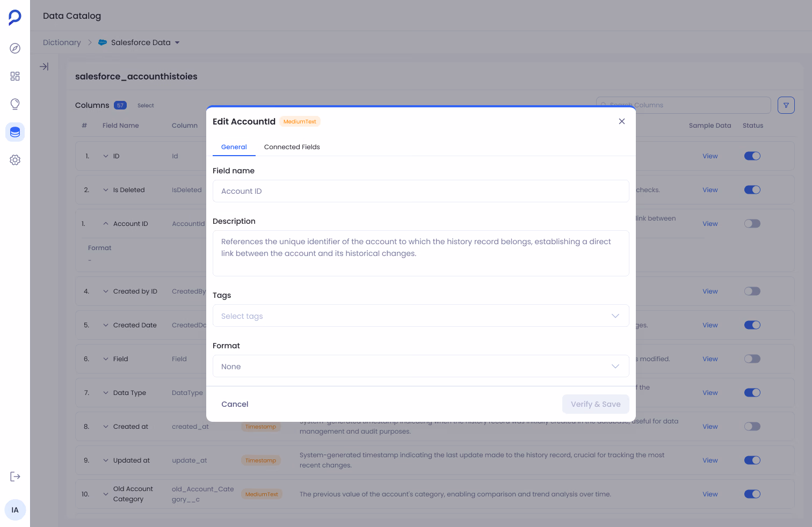This screenshot has height=527, width=812.
Task: Expand the Created at row chevron
Action: point(106,427)
